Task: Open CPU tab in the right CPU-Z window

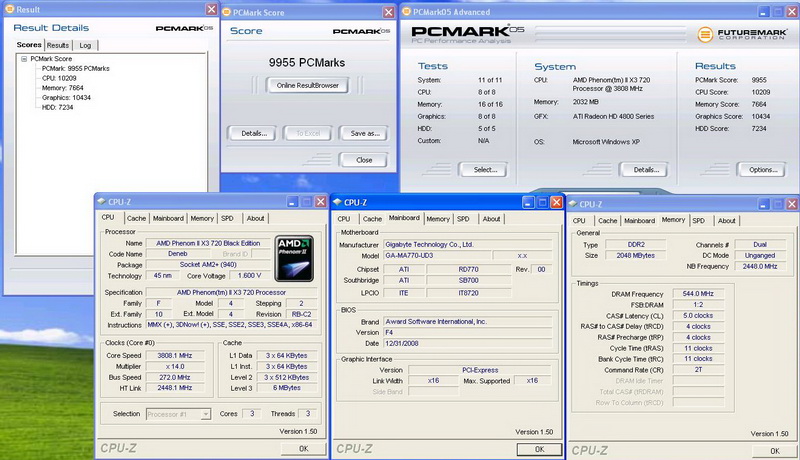Action: pos(579,221)
